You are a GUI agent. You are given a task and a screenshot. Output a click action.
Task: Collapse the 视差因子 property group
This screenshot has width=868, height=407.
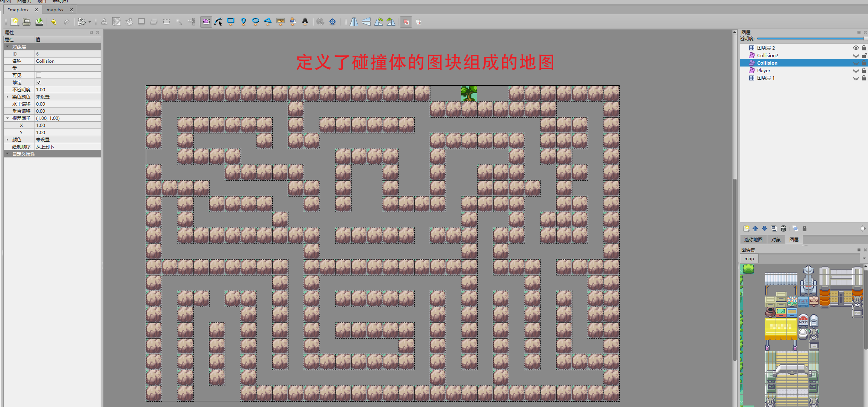click(8, 118)
